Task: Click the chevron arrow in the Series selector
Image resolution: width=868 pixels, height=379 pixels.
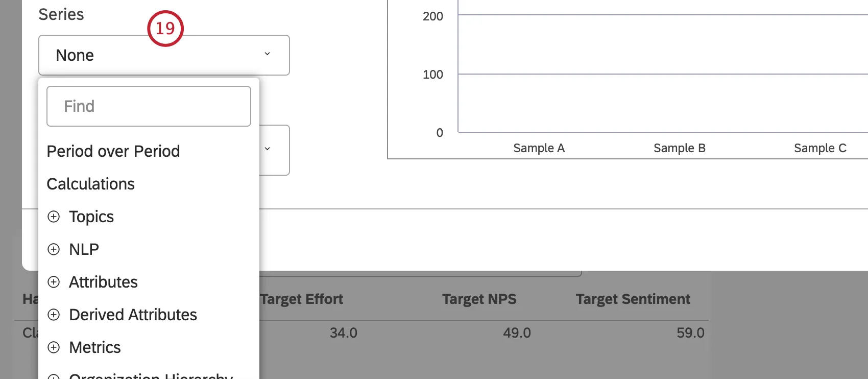Action: click(267, 54)
